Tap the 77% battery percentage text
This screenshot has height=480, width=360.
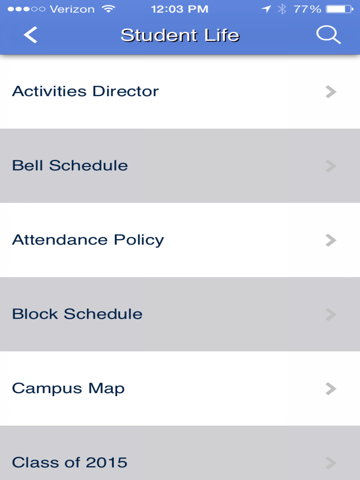(x=307, y=9)
